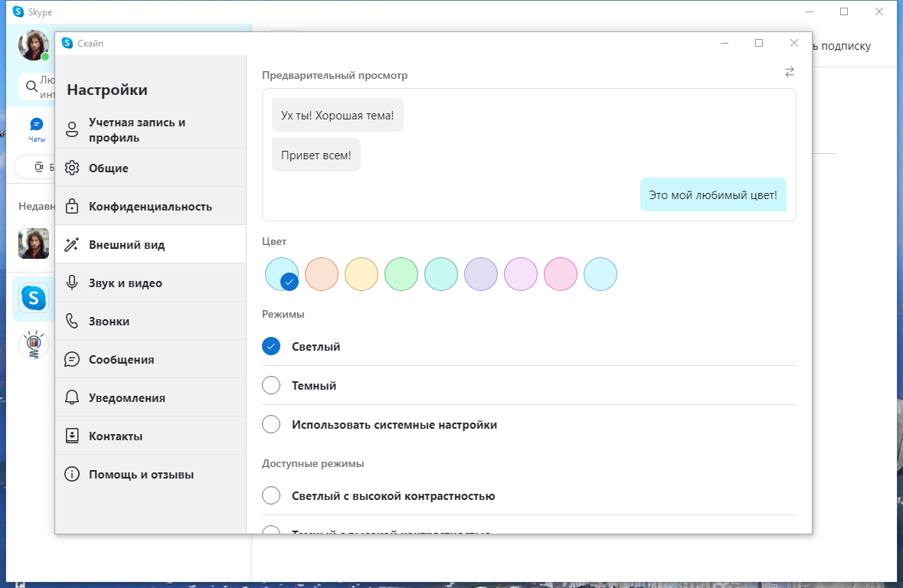Close the Скайп settings window
This screenshot has width=903, height=588.
[794, 43]
